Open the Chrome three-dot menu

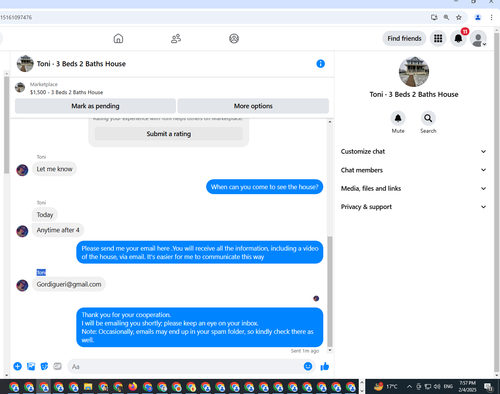click(x=491, y=17)
